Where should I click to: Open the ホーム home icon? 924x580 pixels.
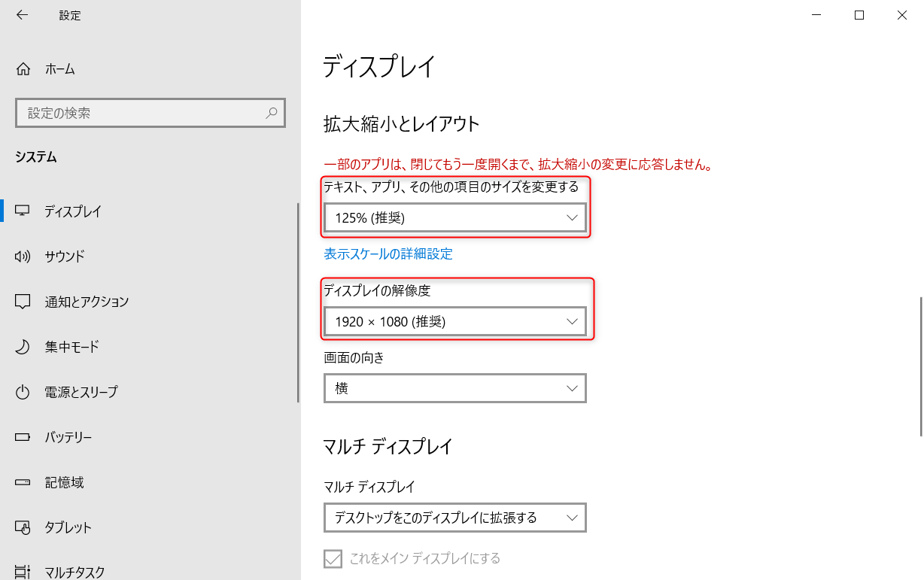23,69
